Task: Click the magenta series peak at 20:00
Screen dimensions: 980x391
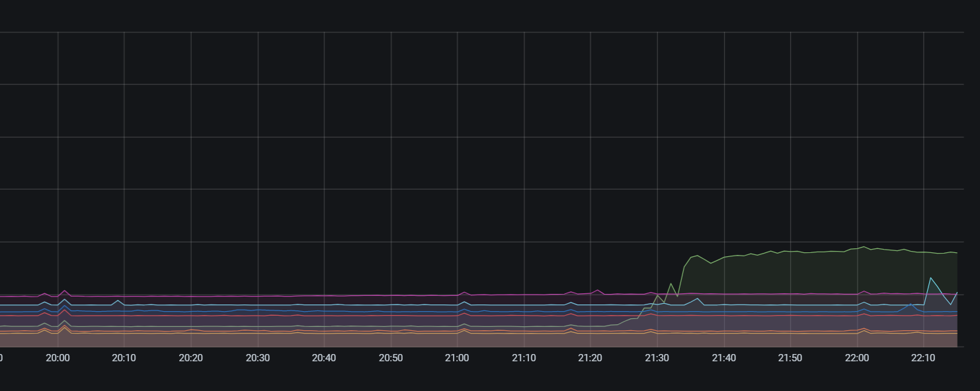Action: [65, 291]
